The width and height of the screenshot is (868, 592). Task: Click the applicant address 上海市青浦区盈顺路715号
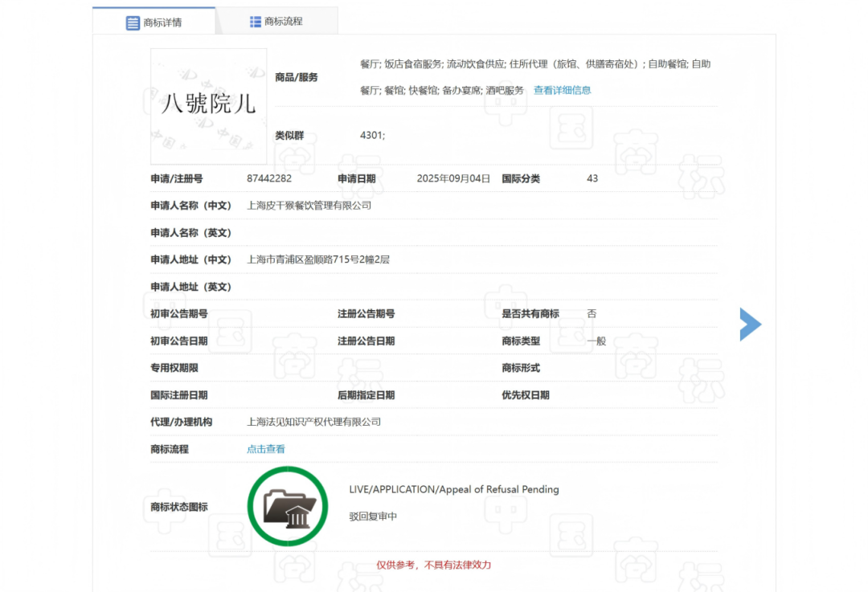point(317,259)
